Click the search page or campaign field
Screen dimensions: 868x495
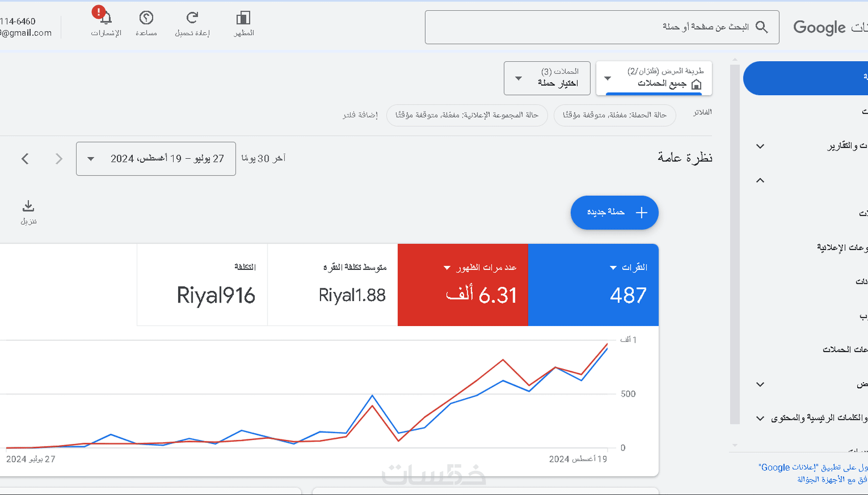587,27
